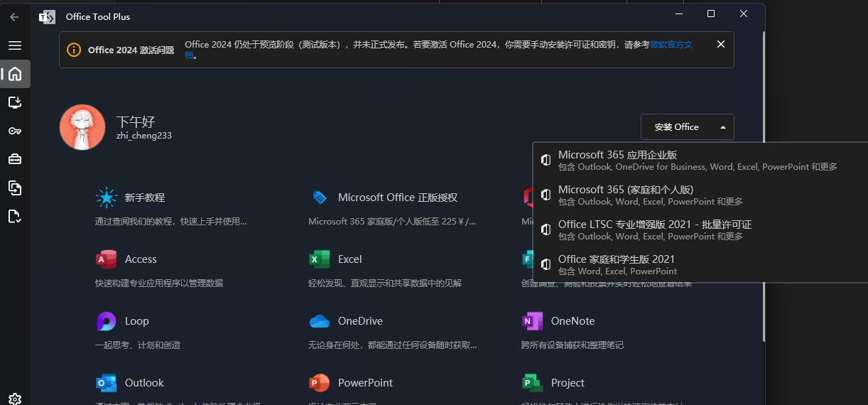868x405 pixels.
Task: Click OneNote description 跨所有设备捕获和整理笔记
Action: (573, 345)
